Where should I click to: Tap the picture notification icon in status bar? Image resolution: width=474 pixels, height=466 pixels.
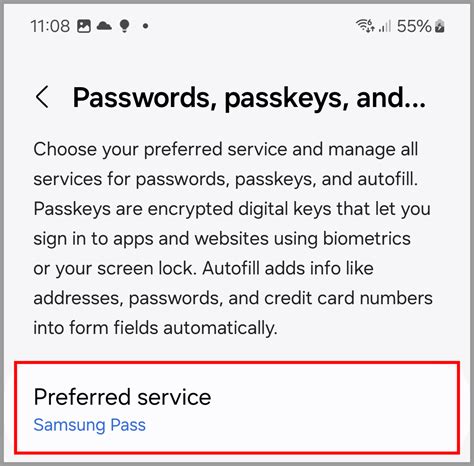pyautogui.click(x=84, y=26)
